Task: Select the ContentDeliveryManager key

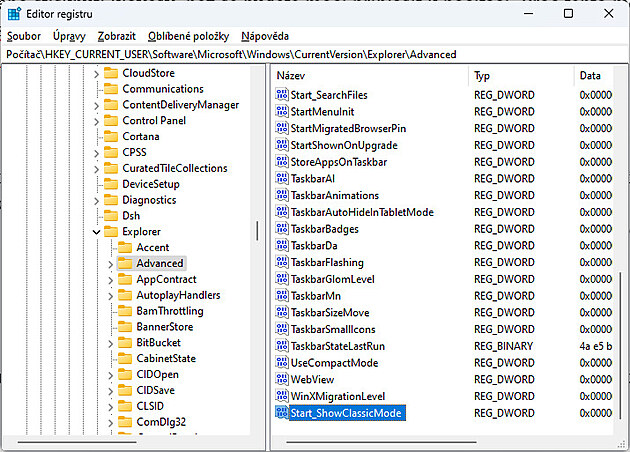Action: 180,105
